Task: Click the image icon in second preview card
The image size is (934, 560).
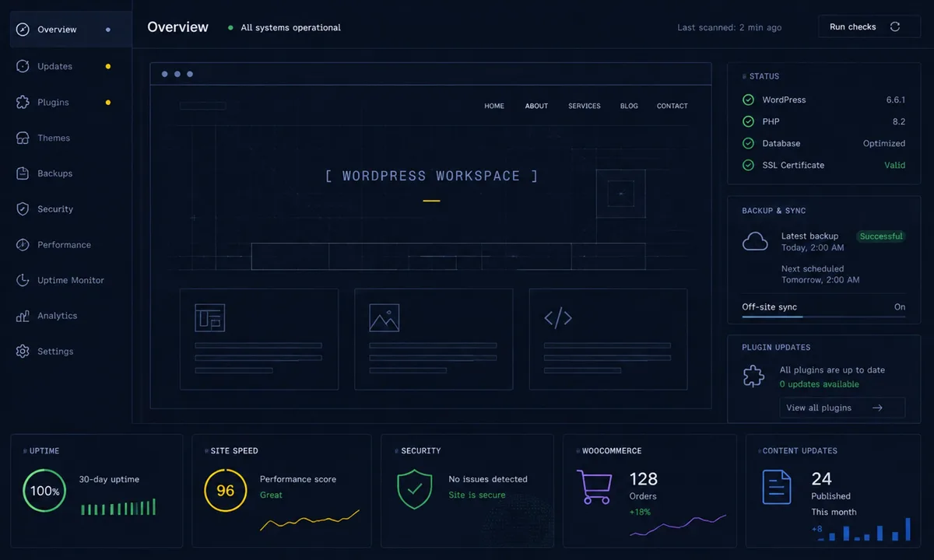Action: pos(384,317)
